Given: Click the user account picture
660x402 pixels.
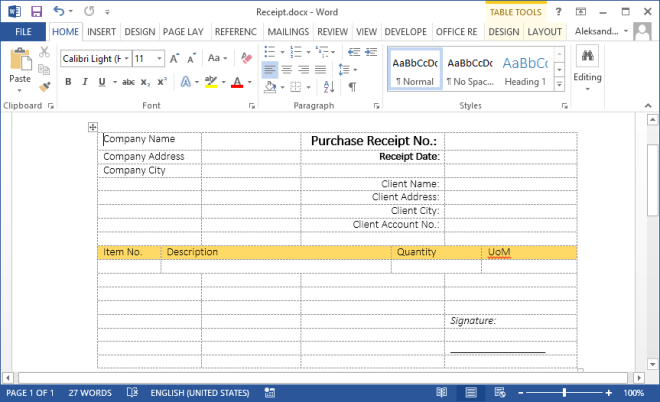Looking at the screenshot, I should pyautogui.click(x=642, y=32).
